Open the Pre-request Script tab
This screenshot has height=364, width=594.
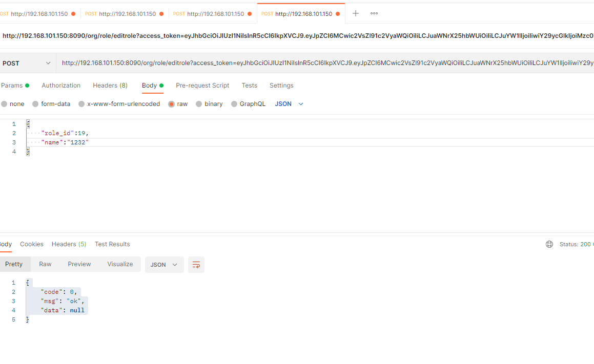point(202,85)
